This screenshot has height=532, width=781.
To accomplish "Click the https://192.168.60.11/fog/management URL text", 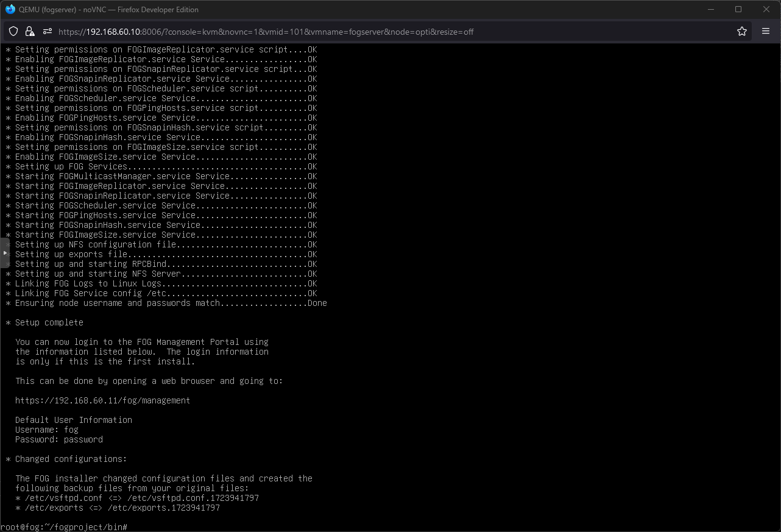I will [103, 400].
